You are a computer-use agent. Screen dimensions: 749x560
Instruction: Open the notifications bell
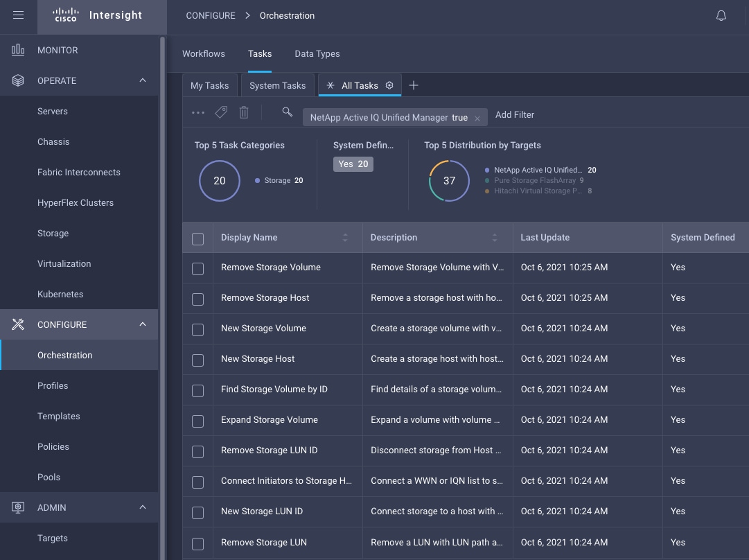(x=721, y=16)
